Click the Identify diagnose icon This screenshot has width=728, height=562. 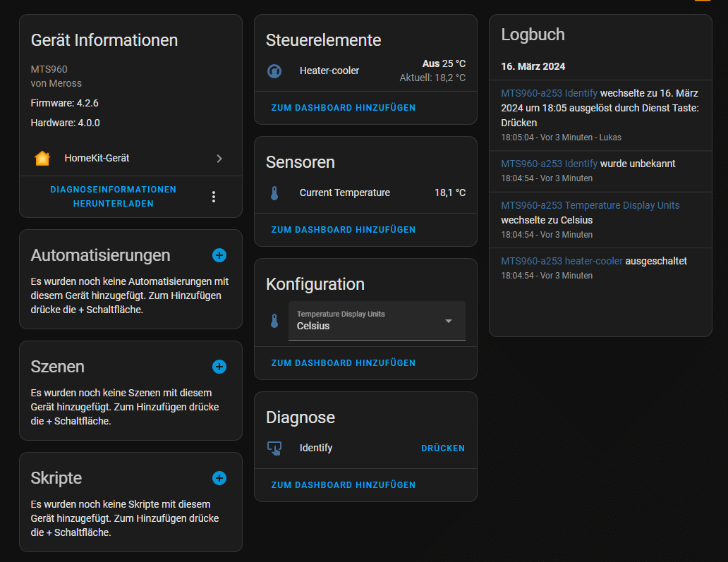[x=274, y=448]
